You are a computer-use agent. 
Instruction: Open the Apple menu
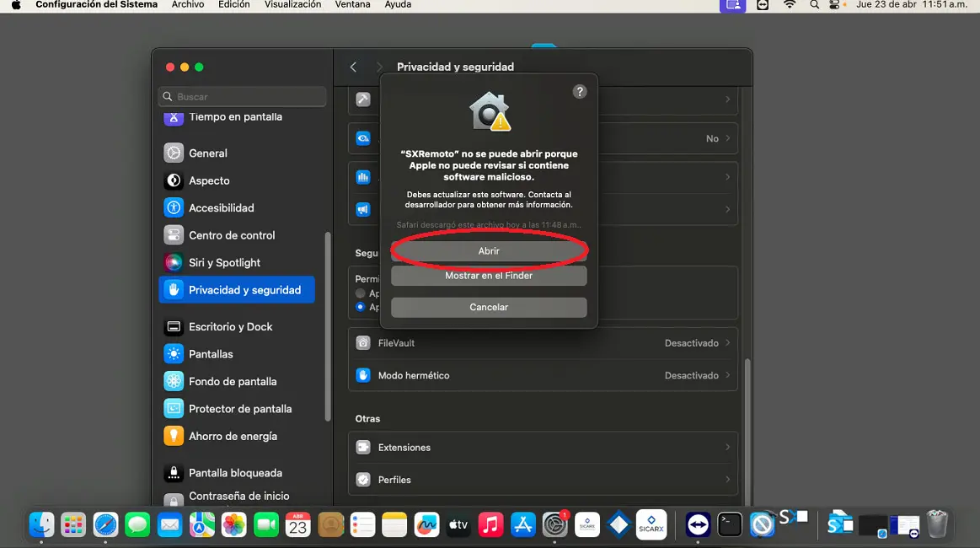16,5
